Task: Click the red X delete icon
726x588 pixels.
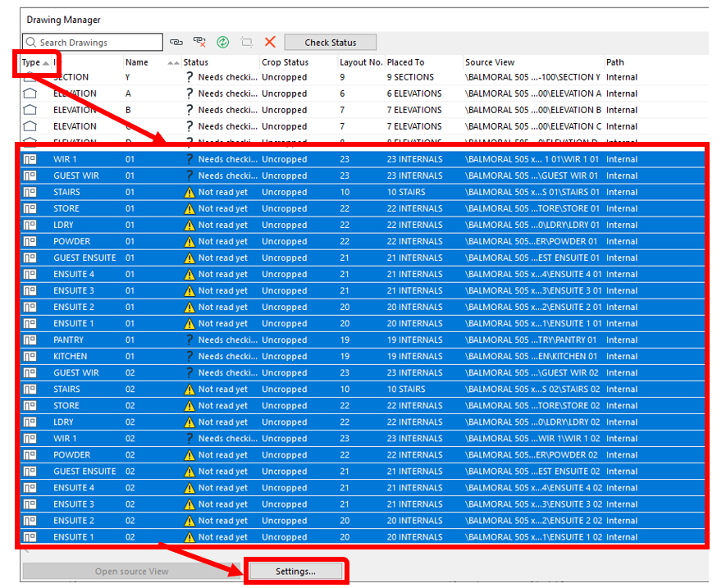Action: point(270,42)
